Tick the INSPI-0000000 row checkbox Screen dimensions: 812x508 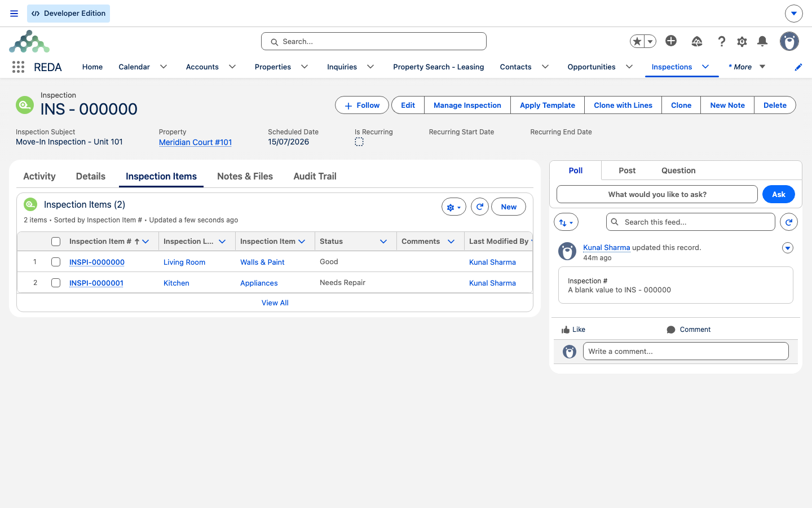click(56, 262)
